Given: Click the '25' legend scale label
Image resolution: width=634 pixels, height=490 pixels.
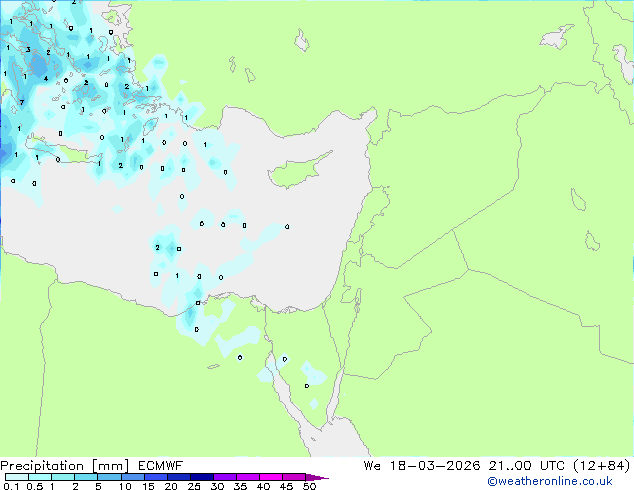Looking at the screenshot, I should [x=194, y=486].
